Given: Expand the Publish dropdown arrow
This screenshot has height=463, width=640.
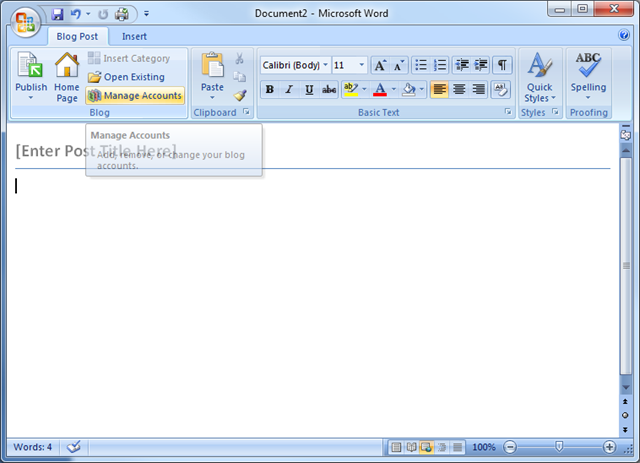Looking at the screenshot, I should [x=31, y=98].
